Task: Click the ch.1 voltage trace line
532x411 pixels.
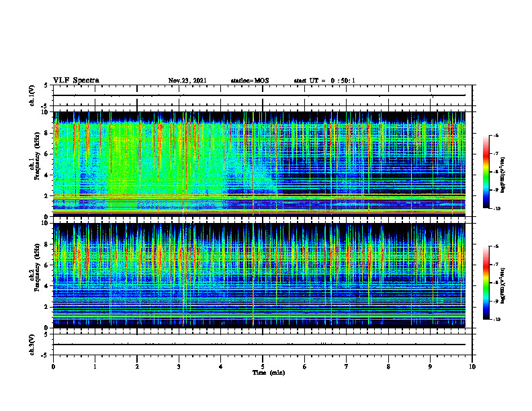Action: tap(259, 95)
